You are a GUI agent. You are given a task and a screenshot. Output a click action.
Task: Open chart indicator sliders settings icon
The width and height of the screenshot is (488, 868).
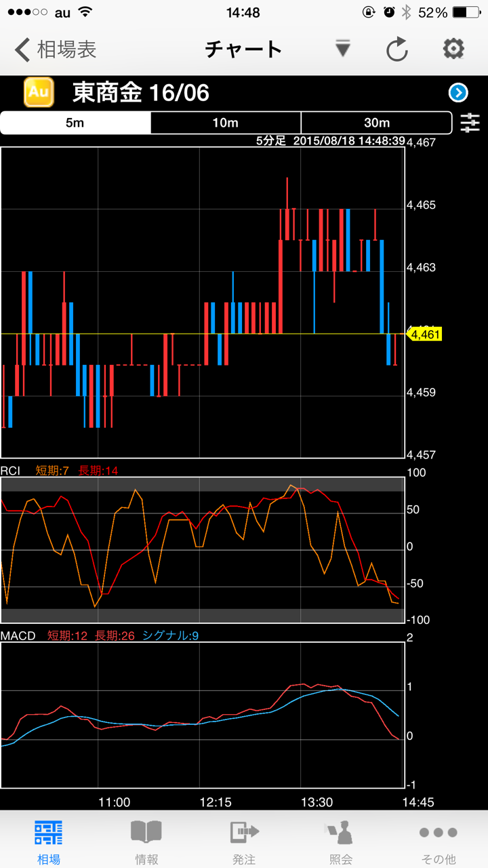pyautogui.click(x=470, y=123)
